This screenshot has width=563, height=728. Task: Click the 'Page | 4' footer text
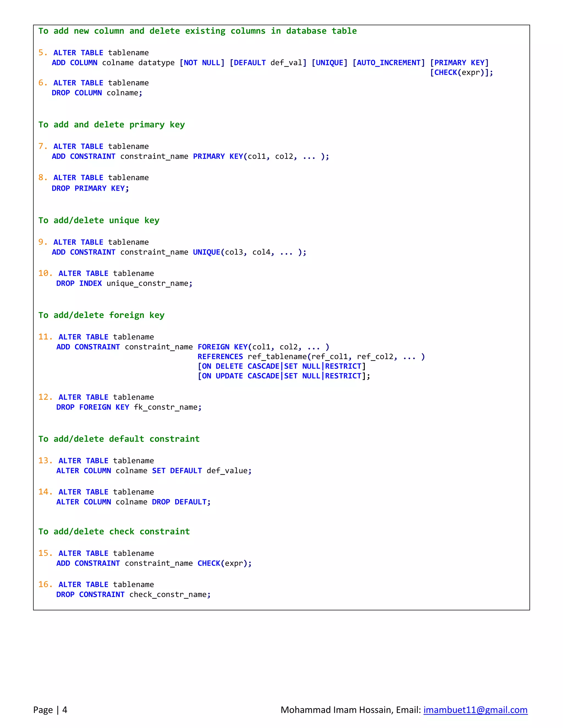pos(50,710)
